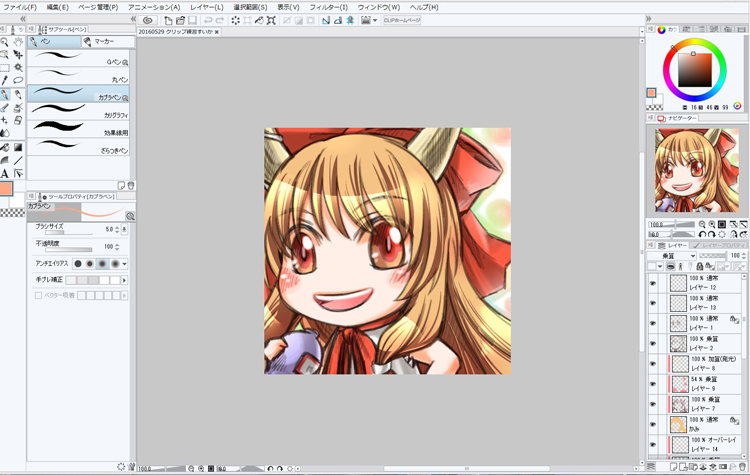
Task: Zoom in using Navigator magnifier plus
Action: (712, 224)
